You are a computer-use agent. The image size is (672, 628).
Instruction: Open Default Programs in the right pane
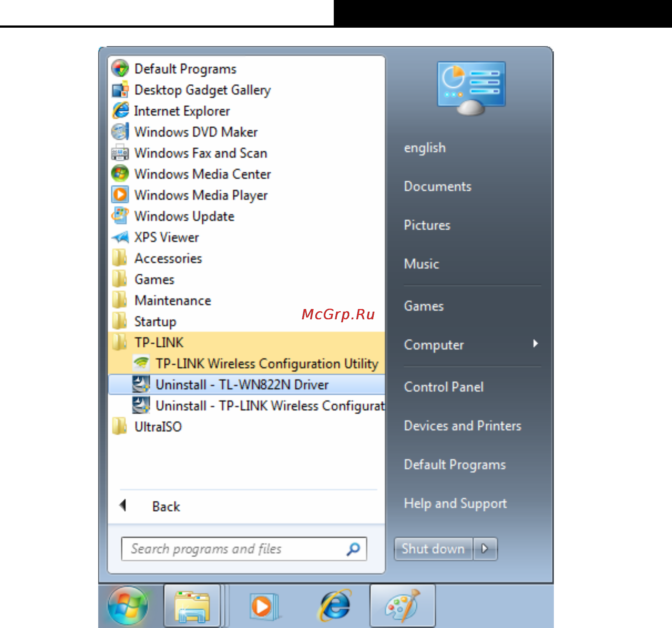[x=455, y=464]
